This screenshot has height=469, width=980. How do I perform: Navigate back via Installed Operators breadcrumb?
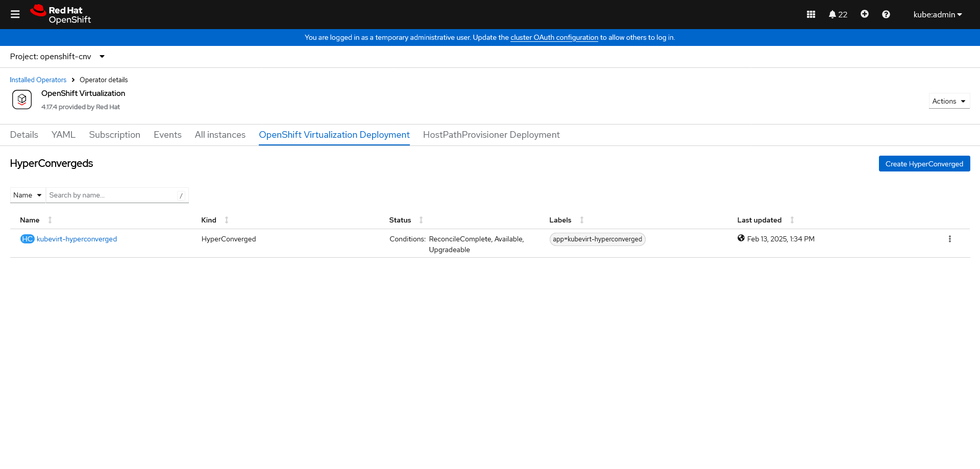click(x=38, y=80)
